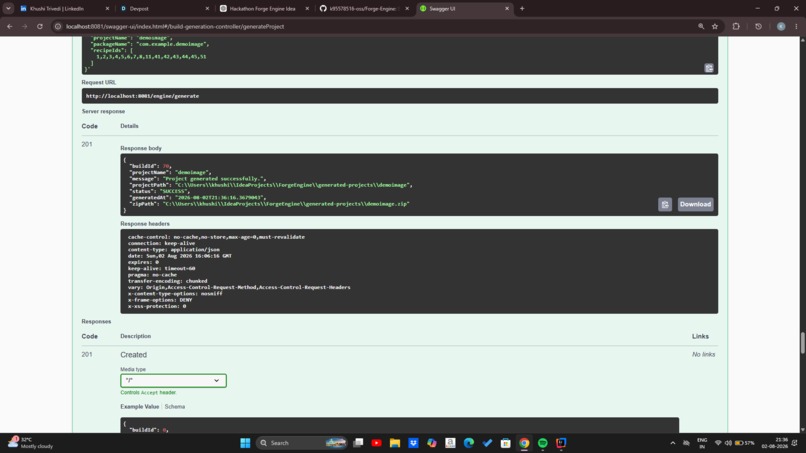
Task: Open the browser history icon
Action: pyautogui.click(x=758, y=26)
